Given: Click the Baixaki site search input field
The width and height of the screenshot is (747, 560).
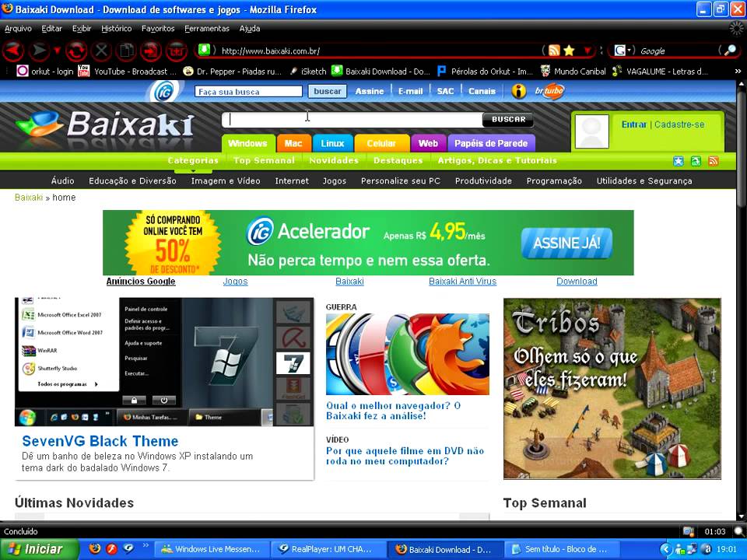Looking at the screenshot, I should pos(352,120).
